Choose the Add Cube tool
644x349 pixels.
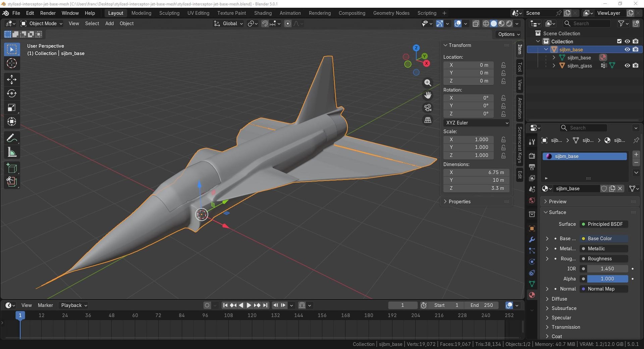pyautogui.click(x=12, y=168)
